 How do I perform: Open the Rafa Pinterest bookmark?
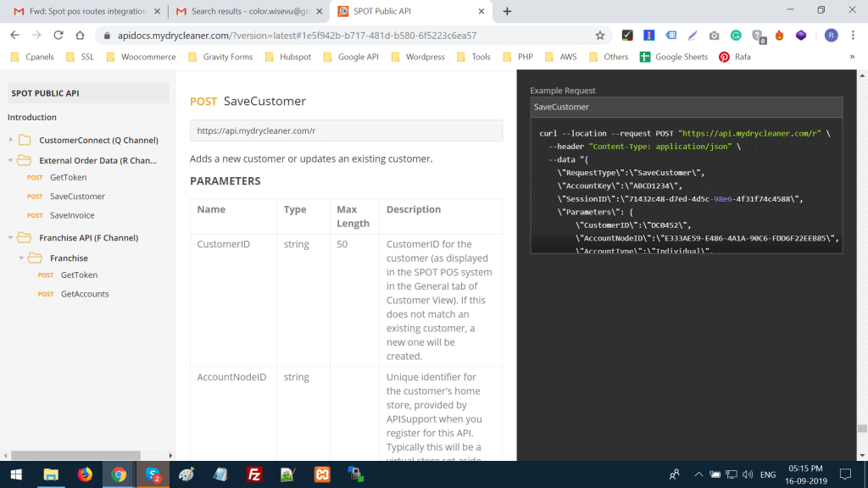coord(735,57)
